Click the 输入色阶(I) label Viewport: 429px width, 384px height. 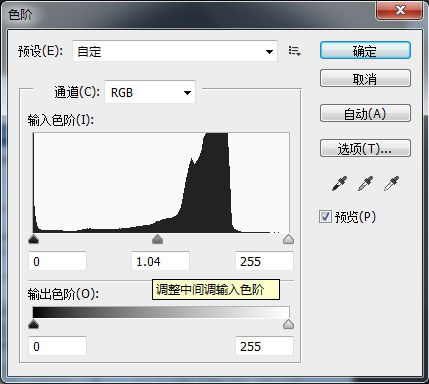pyautogui.click(x=61, y=120)
